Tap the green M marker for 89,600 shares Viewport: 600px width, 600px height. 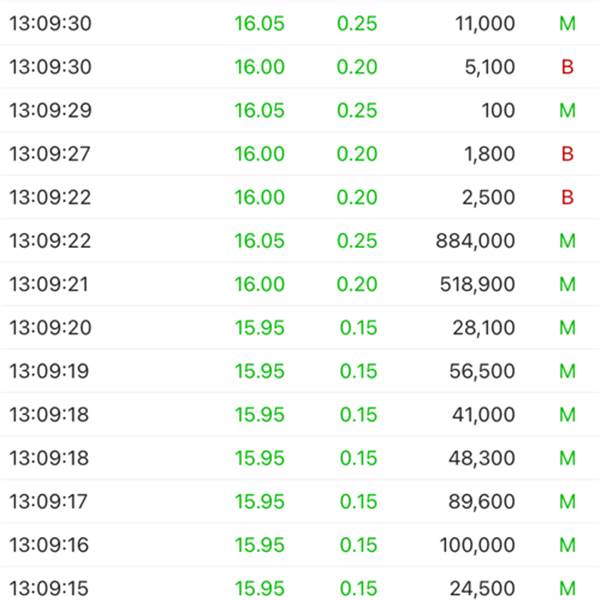click(567, 502)
